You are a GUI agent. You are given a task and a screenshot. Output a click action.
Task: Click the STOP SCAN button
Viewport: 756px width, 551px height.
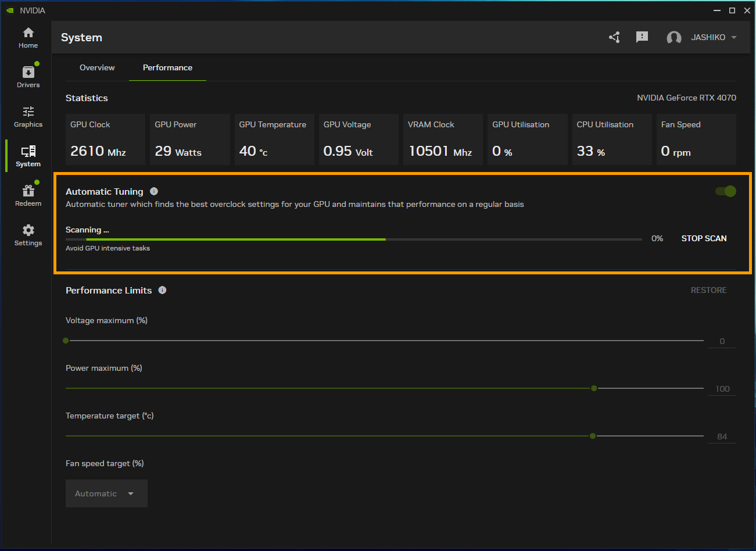click(704, 238)
